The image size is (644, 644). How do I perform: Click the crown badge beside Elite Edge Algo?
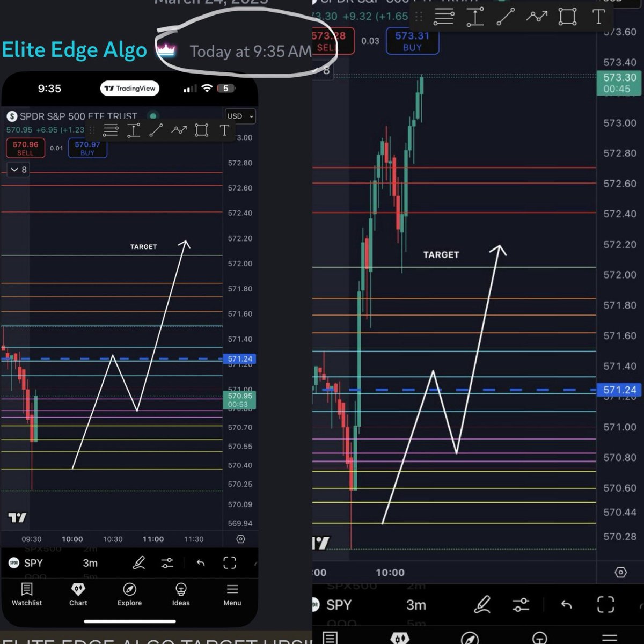coord(166,50)
